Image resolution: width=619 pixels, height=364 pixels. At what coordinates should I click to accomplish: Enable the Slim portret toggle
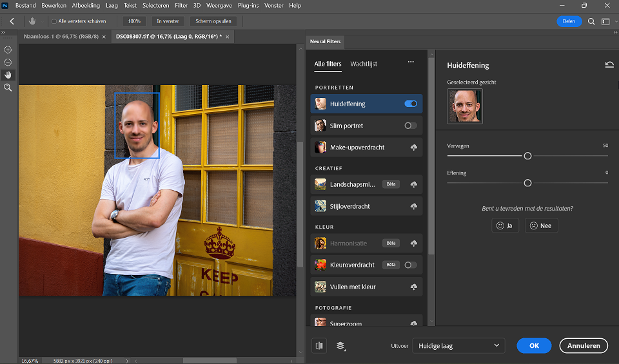pyautogui.click(x=410, y=126)
